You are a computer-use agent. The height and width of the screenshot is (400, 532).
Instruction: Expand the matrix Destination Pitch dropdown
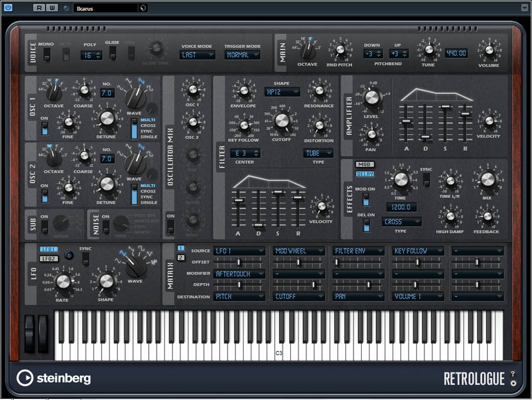coord(239,297)
